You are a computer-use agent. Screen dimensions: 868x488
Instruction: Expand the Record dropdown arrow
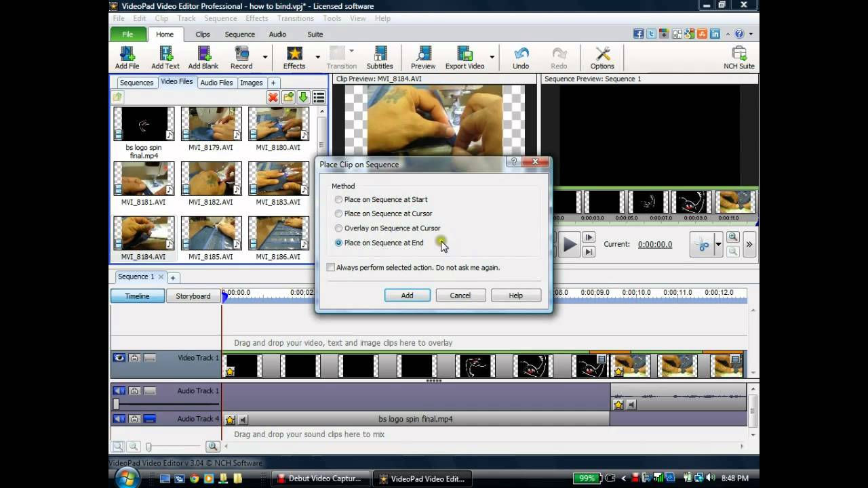click(x=265, y=57)
